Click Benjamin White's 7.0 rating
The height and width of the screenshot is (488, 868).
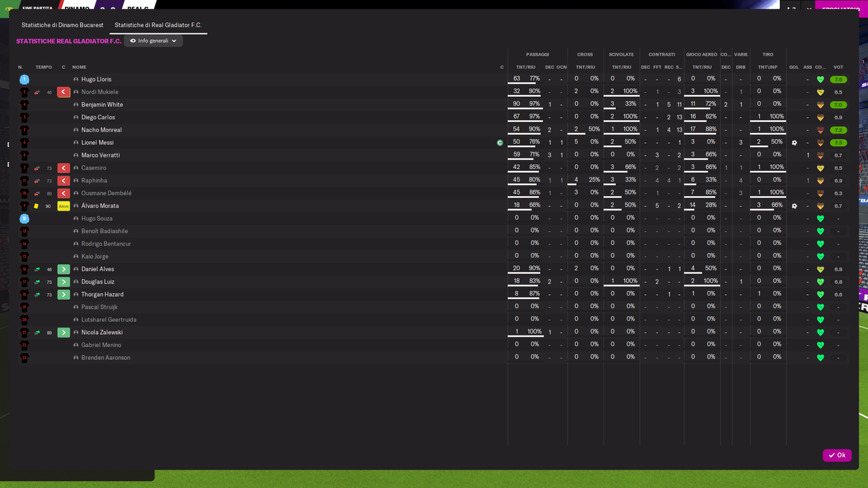pyautogui.click(x=838, y=105)
